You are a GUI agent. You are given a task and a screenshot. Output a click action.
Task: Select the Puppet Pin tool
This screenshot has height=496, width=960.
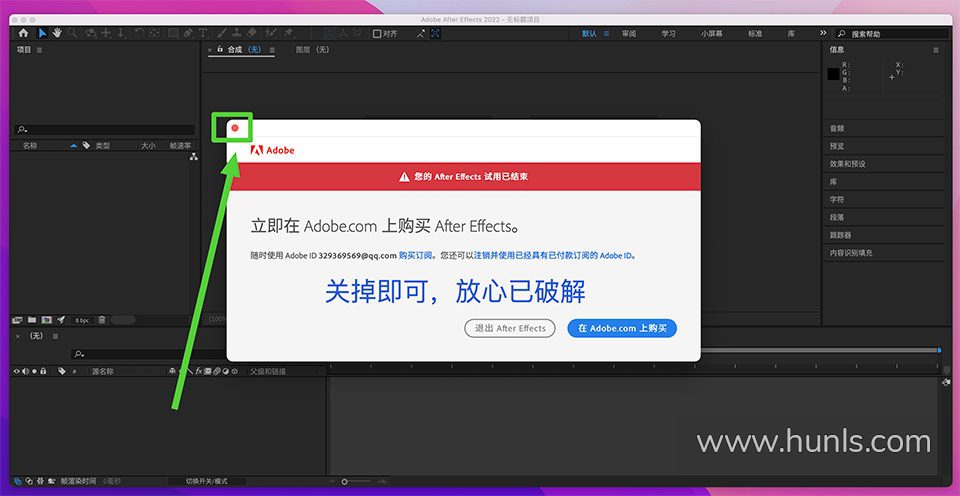pos(288,33)
